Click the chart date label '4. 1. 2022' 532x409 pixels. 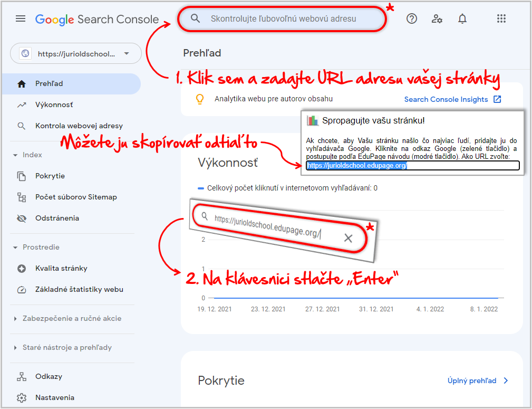430,309
